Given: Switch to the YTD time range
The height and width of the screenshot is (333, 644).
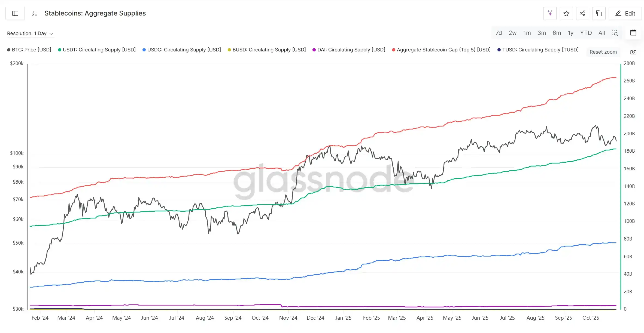Looking at the screenshot, I should tap(586, 33).
